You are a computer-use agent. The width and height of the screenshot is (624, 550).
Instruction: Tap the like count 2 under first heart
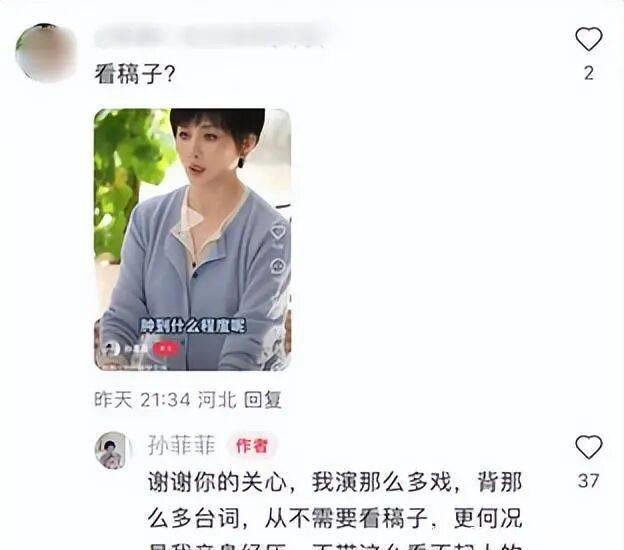[x=589, y=73]
